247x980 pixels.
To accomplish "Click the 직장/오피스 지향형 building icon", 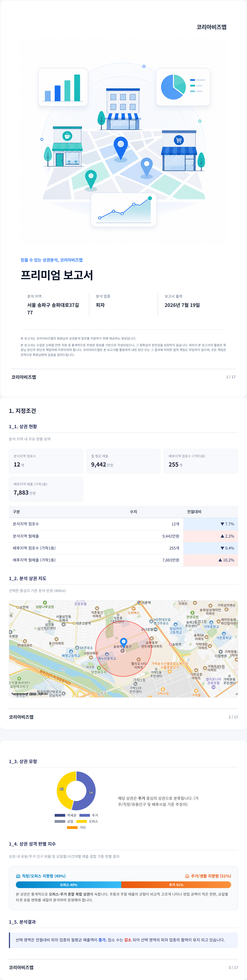I will point(18,876).
